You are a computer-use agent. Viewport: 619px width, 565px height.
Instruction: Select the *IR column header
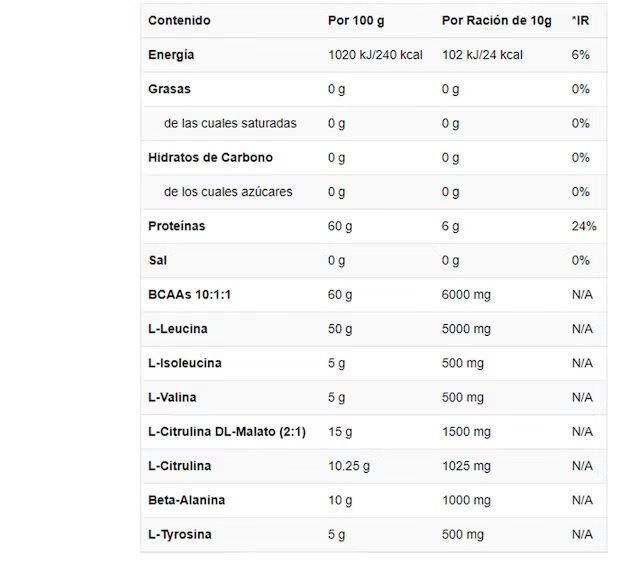[580, 21]
